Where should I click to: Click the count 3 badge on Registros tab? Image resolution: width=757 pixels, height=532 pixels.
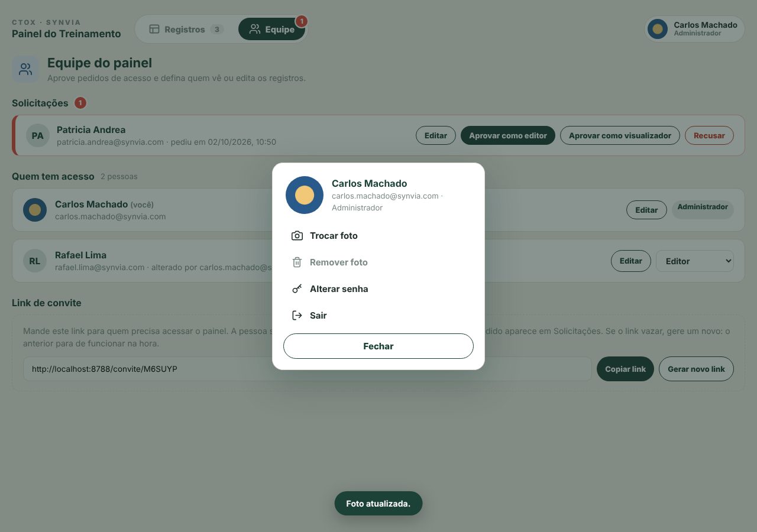point(217,30)
